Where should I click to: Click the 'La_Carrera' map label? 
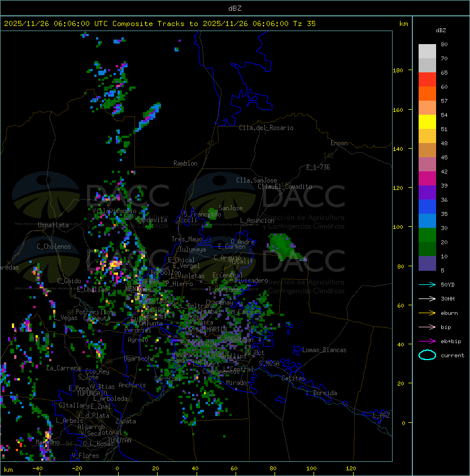[63, 368]
